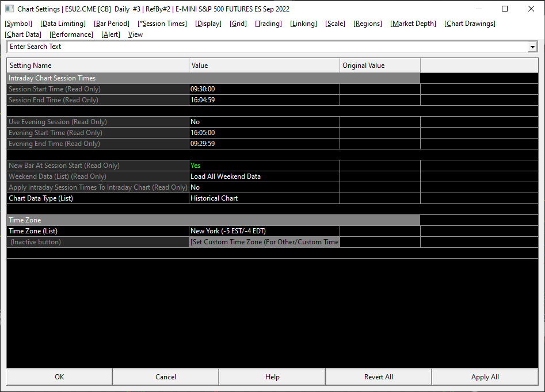Select the Alert tab
This screenshot has width=545, height=392.
pyautogui.click(x=110, y=34)
